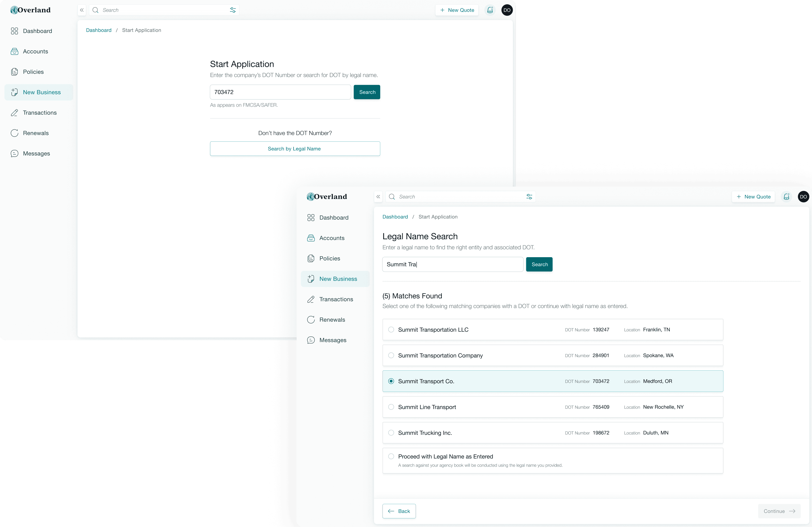This screenshot has width=812, height=527.
Task: Click the notification bell in the lower window
Action: point(786,197)
